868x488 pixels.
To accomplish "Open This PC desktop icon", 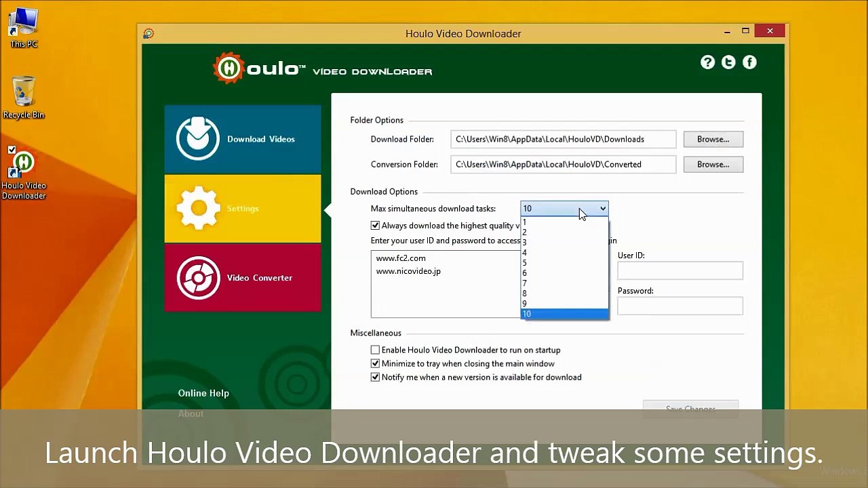I will (24, 28).
